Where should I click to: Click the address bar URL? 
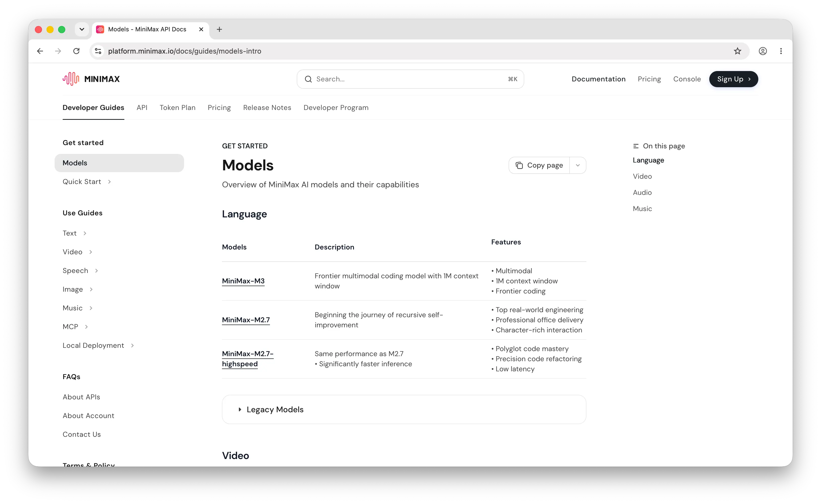coord(185,51)
